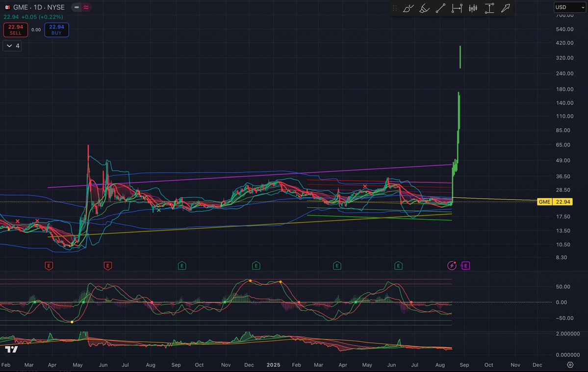Screen dimensions: 588x372
Task: Click the TradingView logo
Action: tap(11, 349)
